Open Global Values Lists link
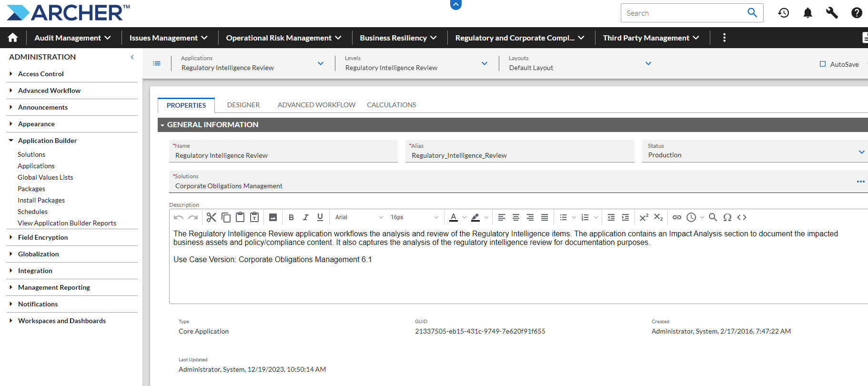This screenshot has width=868, height=386. tap(45, 177)
